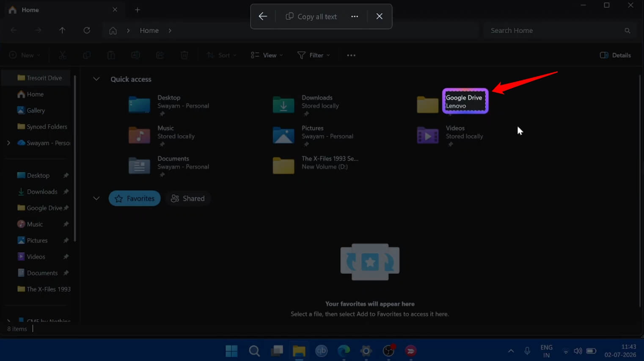
Task: Open the Sort dropdown
Action: [x=221, y=55]
